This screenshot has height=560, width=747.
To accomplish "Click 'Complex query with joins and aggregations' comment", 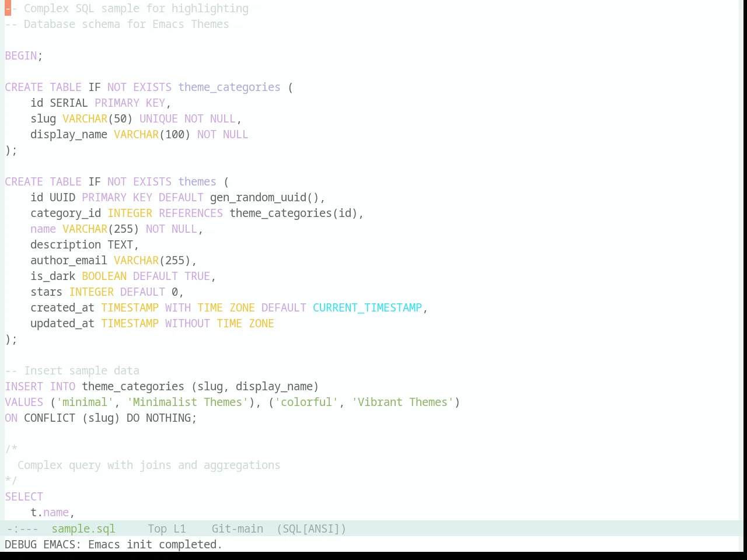I will coord(149,465).
